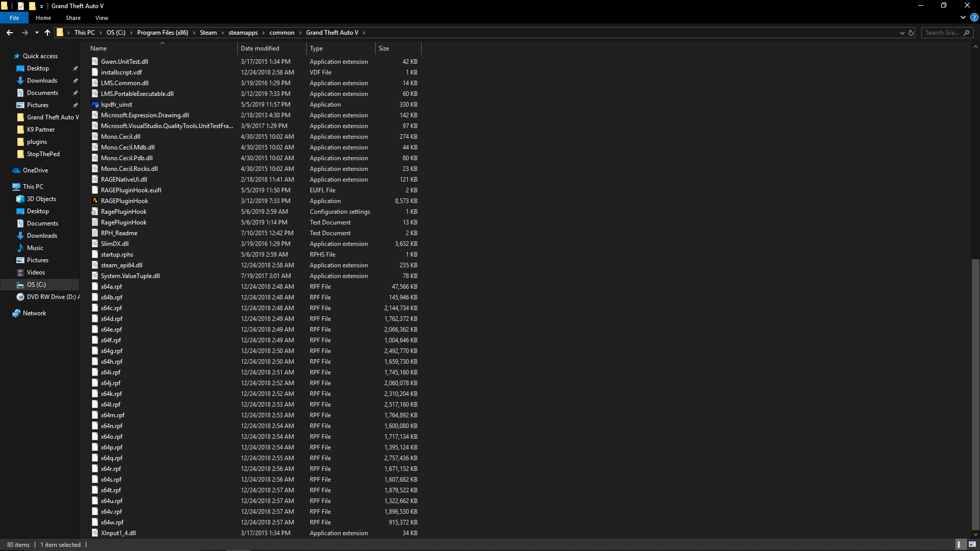Viewport: 980px width, 551px height.
Task: Open the File menu
Action: (14, 18)
